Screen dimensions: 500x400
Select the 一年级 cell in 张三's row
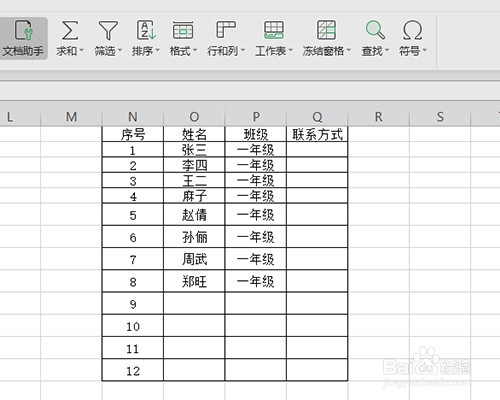pos(256,150)
